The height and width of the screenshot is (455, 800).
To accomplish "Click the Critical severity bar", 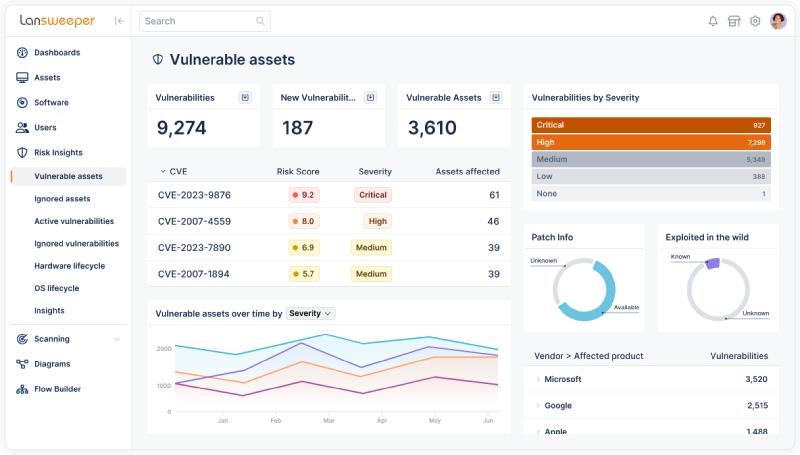I will (x=650, y=125).
